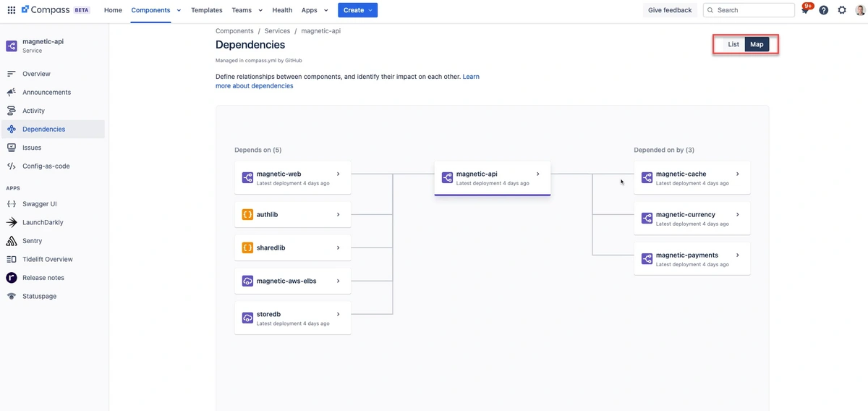Click the central magnetic-api card icon

(x=447, y=177)
